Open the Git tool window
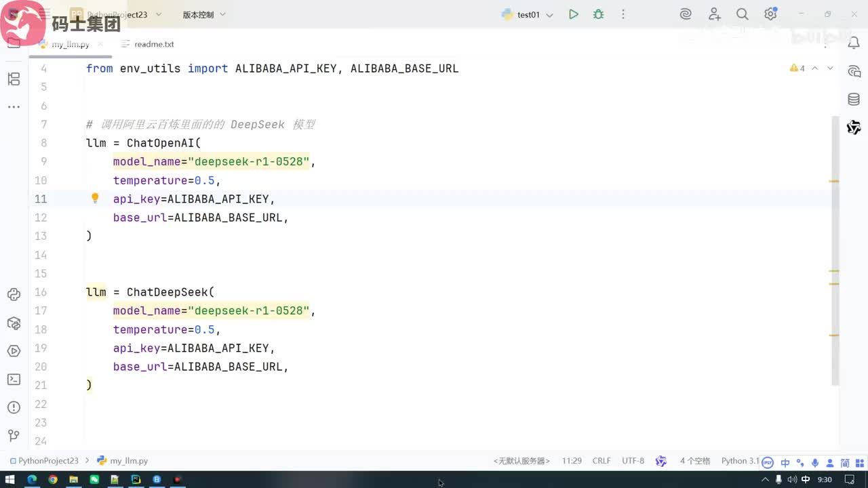 14,435
